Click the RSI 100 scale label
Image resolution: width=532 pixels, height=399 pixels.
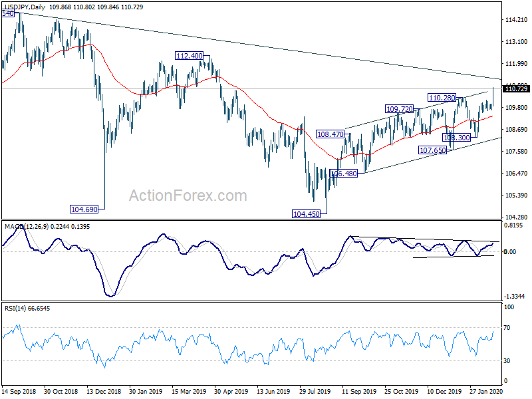509,307
